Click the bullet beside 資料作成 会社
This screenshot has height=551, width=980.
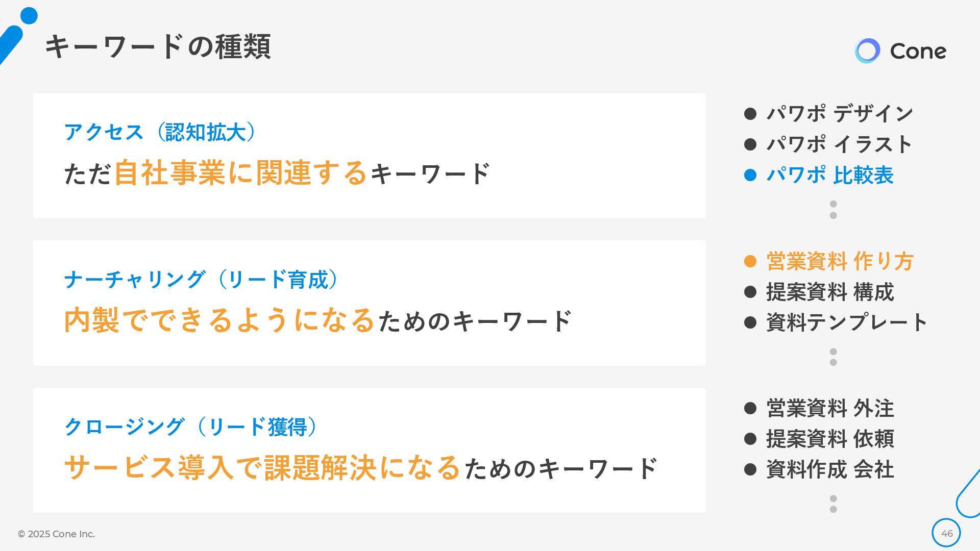click(750, 469)
